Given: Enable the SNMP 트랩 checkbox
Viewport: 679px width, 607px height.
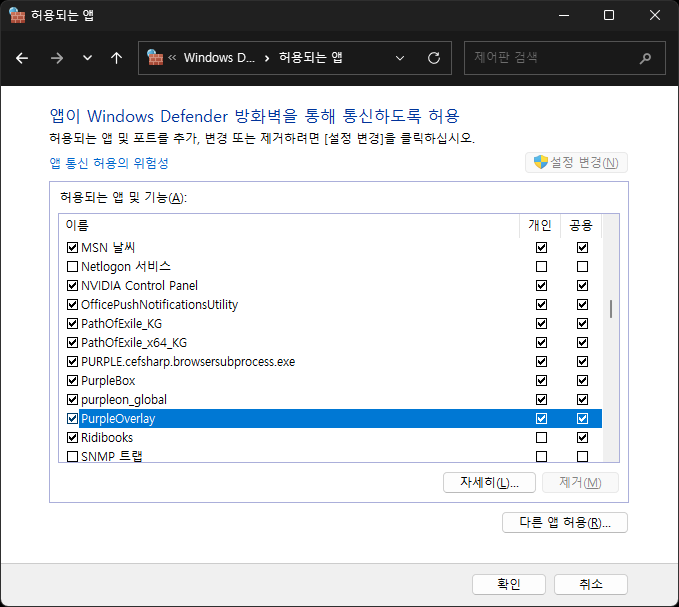Looking at the screenshot, I should 72,456.
